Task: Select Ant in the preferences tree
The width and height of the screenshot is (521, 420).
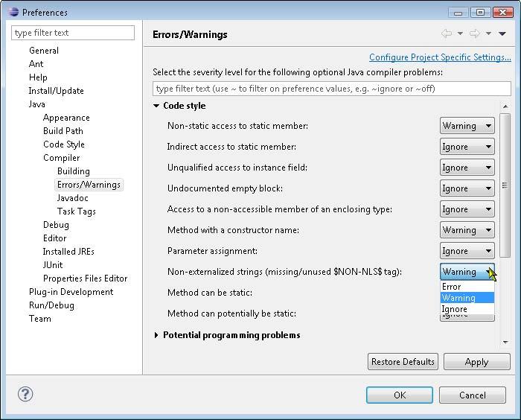Action: pos(36,64)
